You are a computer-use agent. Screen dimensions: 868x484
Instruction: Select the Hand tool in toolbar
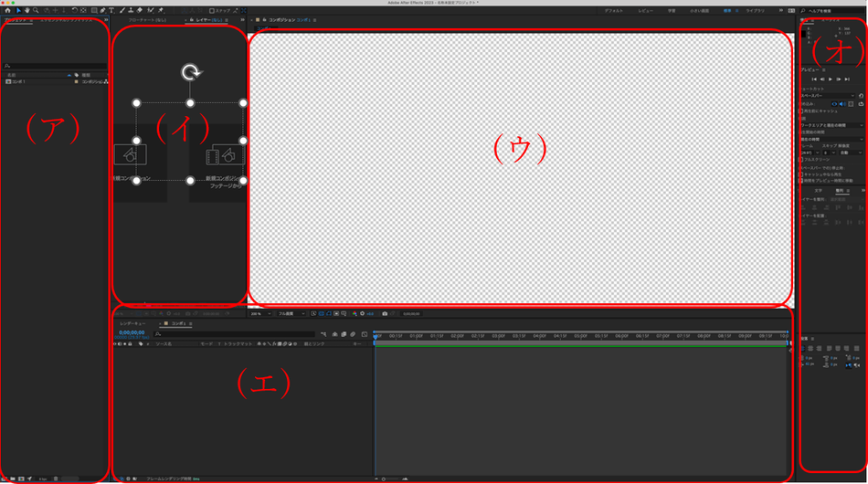click(26, 11)
